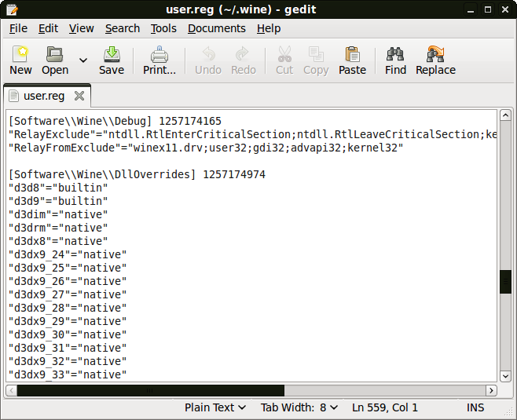Open the View menu
This screenshot has height=420, width=517.
point(82,29)
